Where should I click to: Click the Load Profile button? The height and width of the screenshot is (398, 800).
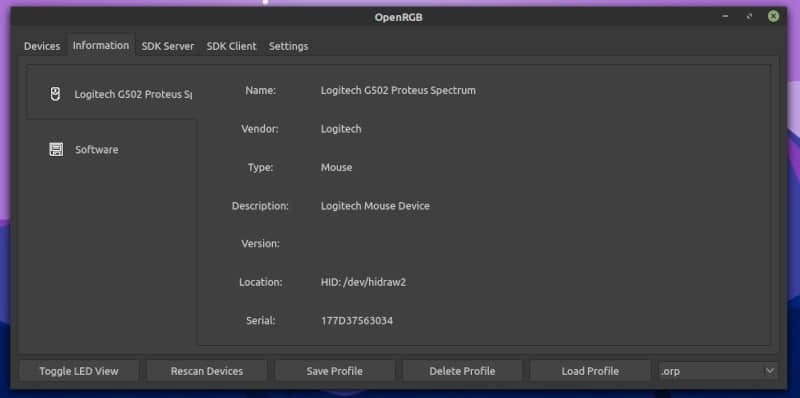[x=590, y=371]
